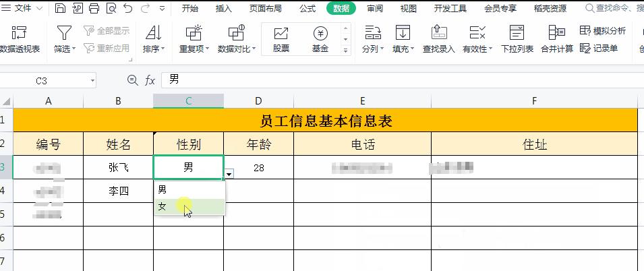This screenshot has width=644, height=271.
Task: Switch to the 页面布局 tab
Action: tap(265, 8)
